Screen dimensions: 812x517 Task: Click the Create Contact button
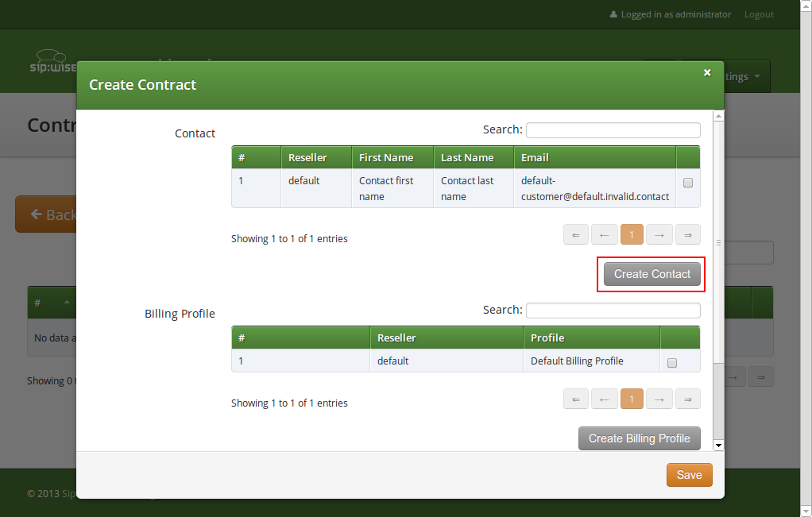coord(652,274)
